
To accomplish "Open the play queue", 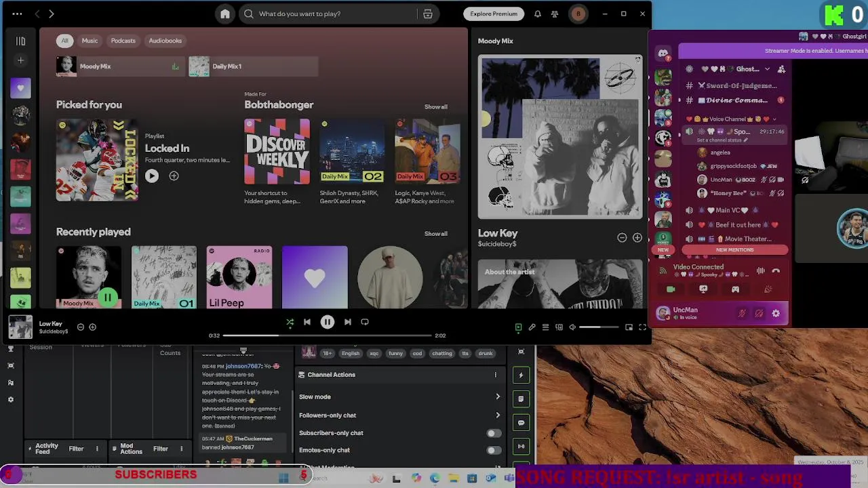I will click(x=545, y=327).
